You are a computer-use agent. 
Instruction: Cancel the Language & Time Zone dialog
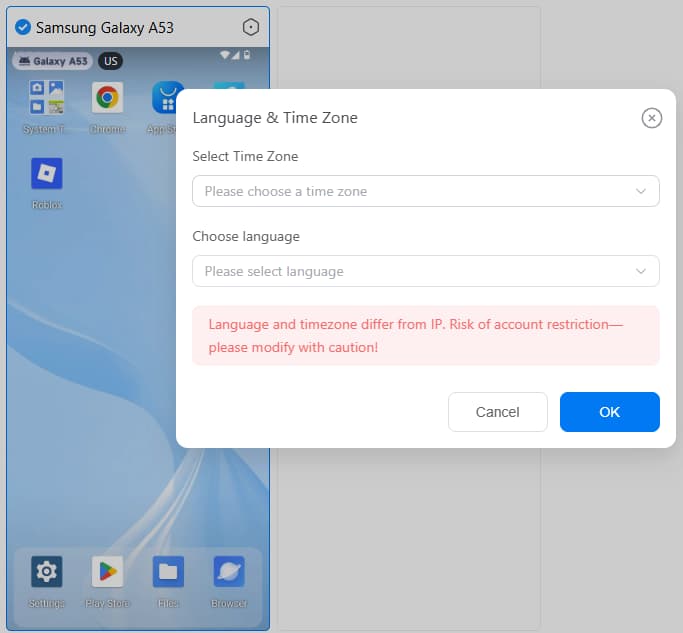pyautogui.click(x=497, y=412)
